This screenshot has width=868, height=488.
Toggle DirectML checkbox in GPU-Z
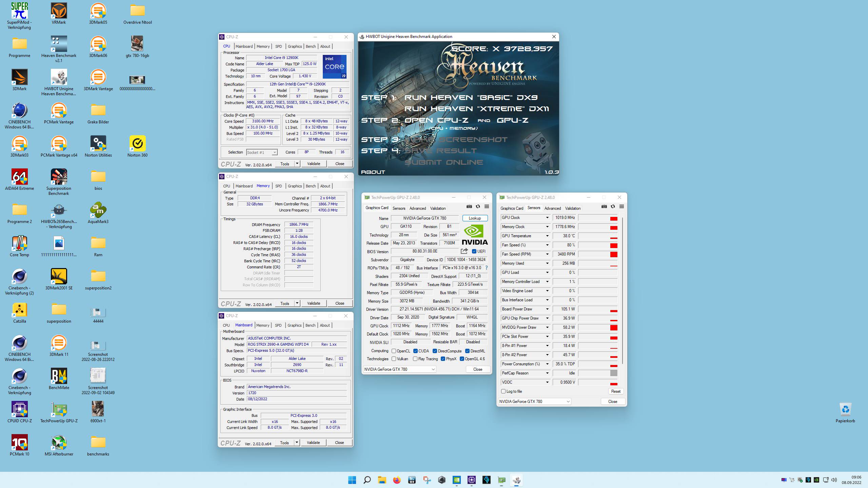coord(467,351)
